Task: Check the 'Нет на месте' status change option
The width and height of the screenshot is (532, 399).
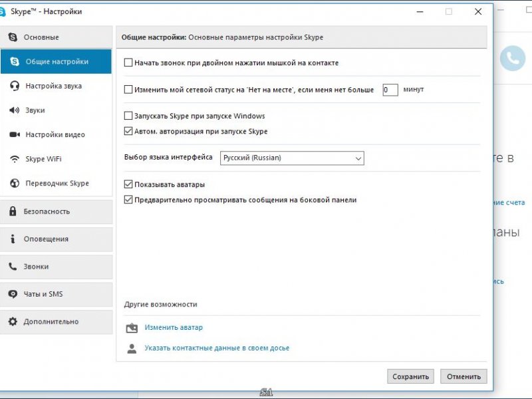Action: coord(128,90)
